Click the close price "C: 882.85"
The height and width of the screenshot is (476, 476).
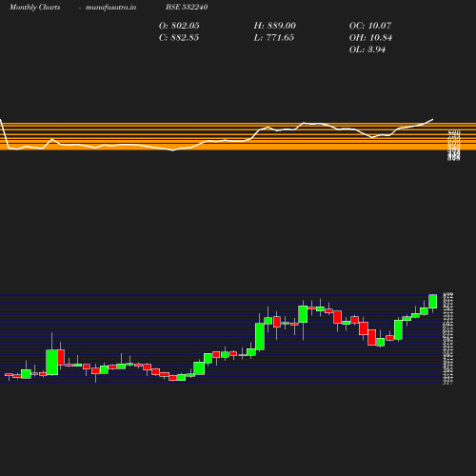179,38
